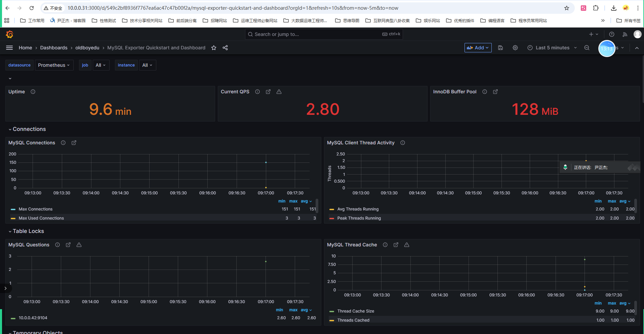Click the Current QPS alert triangle icon
Image resolution: width=644 pixels, height=334 pixels.
point(279,92)
